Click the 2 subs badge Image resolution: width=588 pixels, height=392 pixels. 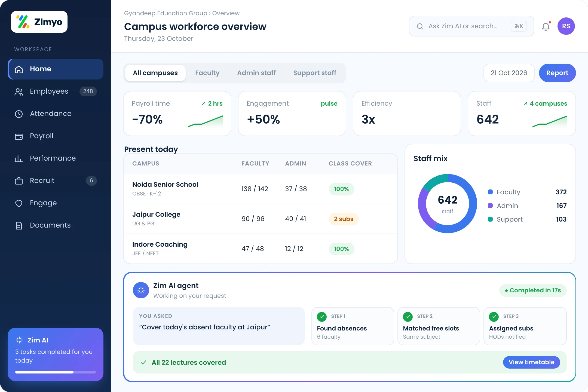344,219
